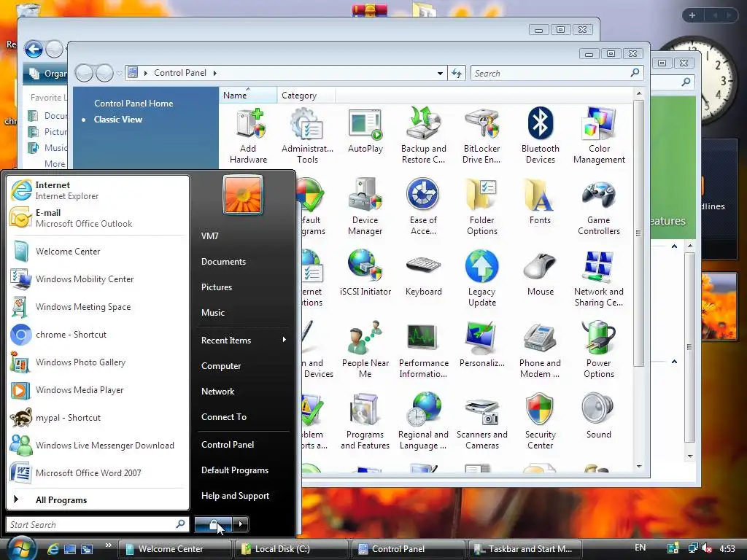Viewport: 747px width, 560px height.
Task: Expand All Programs in Start menu
Action: (98, 500)
